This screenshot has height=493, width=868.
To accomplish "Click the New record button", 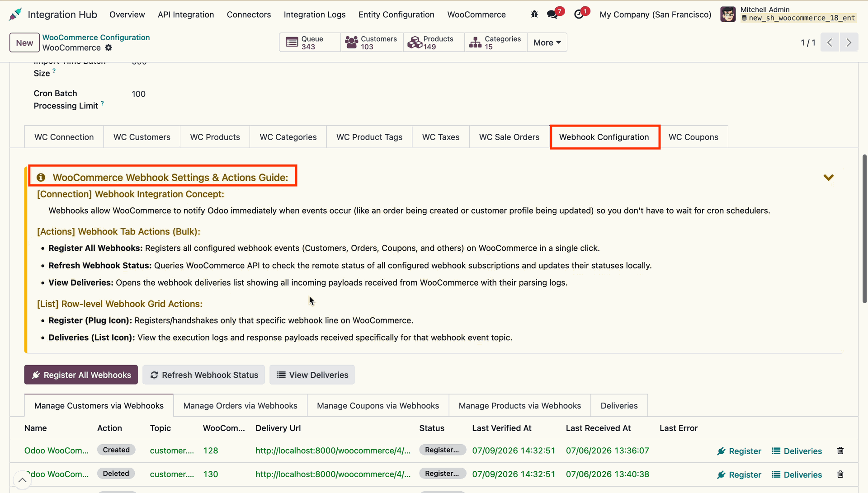I will pos(24,43).
